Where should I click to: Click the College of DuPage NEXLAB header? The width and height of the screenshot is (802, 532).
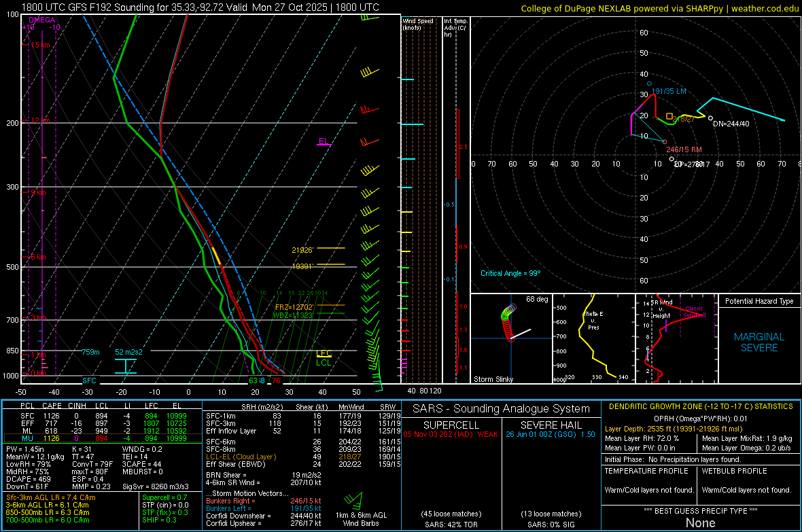659,8
